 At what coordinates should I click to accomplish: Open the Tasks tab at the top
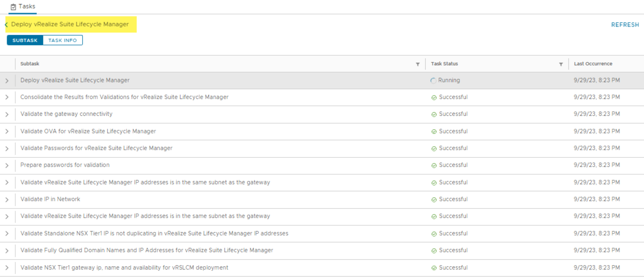[x=23, y=7]
